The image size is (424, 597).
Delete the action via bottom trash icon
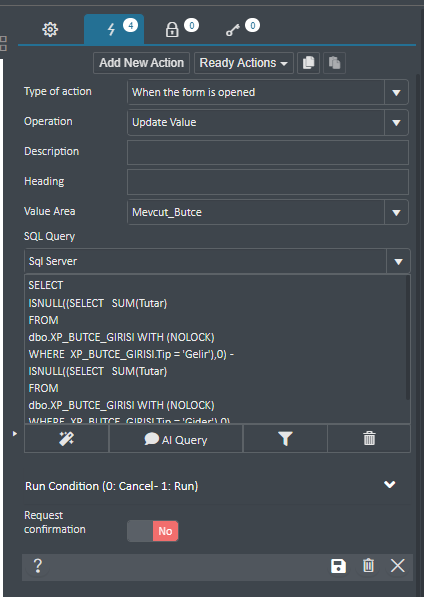(368, 566)
